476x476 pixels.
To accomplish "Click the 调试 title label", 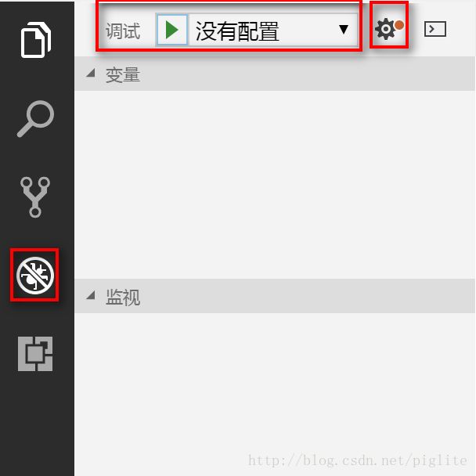I will pos(123,31).
